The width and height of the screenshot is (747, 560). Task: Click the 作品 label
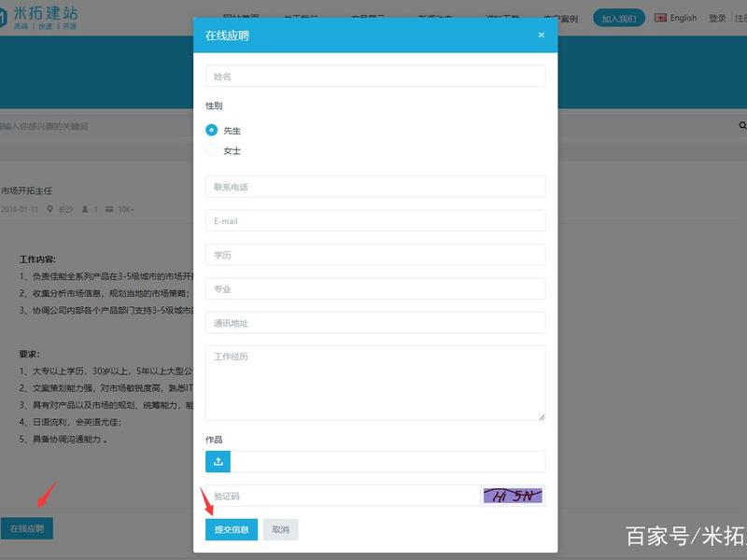point(214,439)
